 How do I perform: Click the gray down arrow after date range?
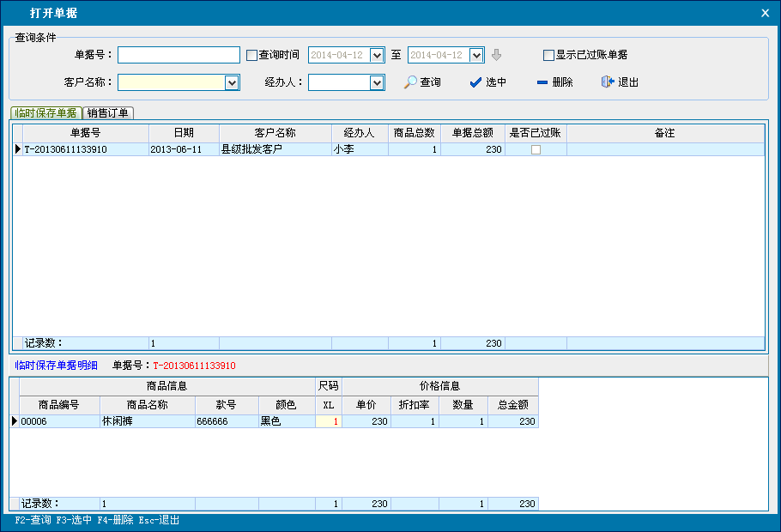coord(496,55)
